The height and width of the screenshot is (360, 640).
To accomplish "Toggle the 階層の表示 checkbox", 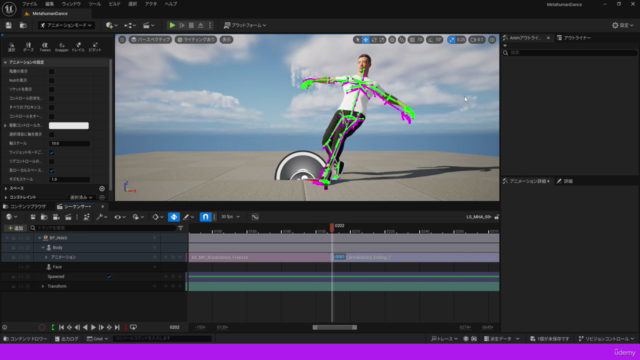I will (51, 71).
